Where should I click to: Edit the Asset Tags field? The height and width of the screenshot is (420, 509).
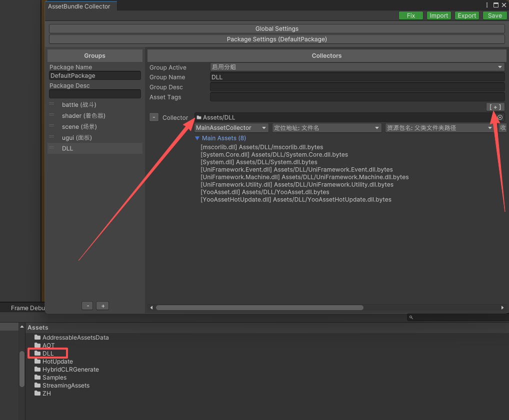(x=357, y=97)
